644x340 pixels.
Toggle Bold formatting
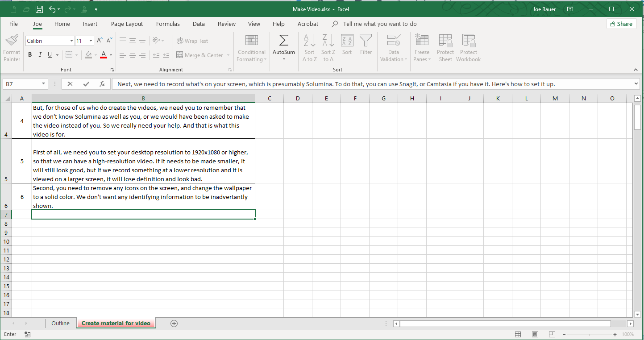pyautogui.click(x=30, y=55)
